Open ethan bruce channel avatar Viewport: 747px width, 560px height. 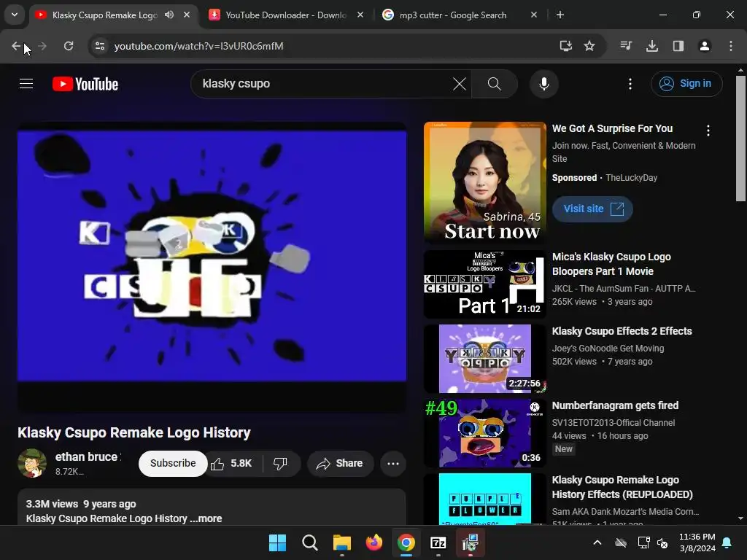click(x=32, y=463)
